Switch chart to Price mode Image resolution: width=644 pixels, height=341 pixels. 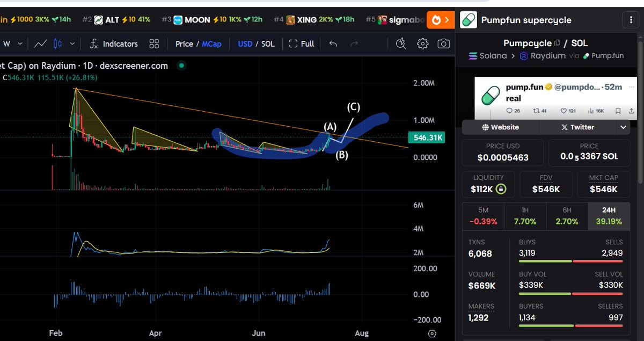click(x=184, y=43)
